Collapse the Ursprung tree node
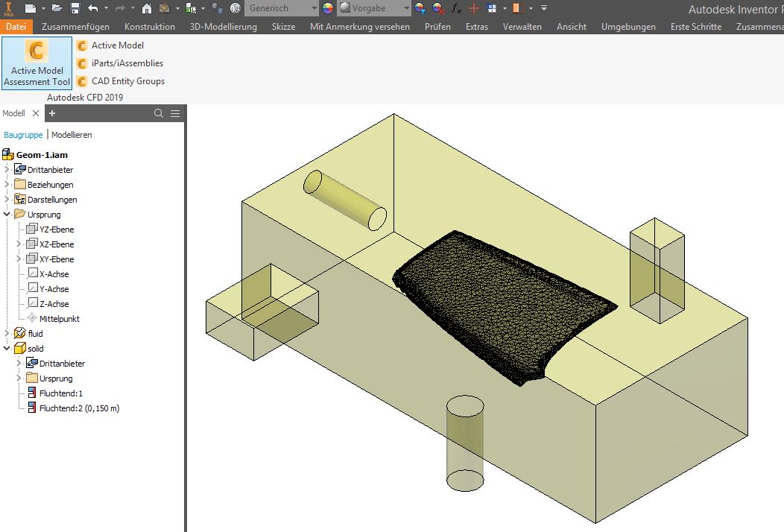The image size is (784, 532). [7, 214]
